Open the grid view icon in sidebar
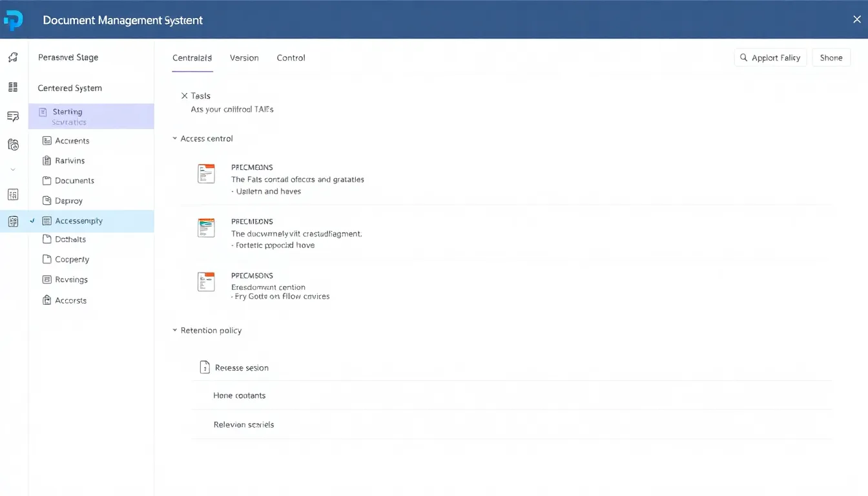This screenshot has height=496, width=868. pos(13,87)
